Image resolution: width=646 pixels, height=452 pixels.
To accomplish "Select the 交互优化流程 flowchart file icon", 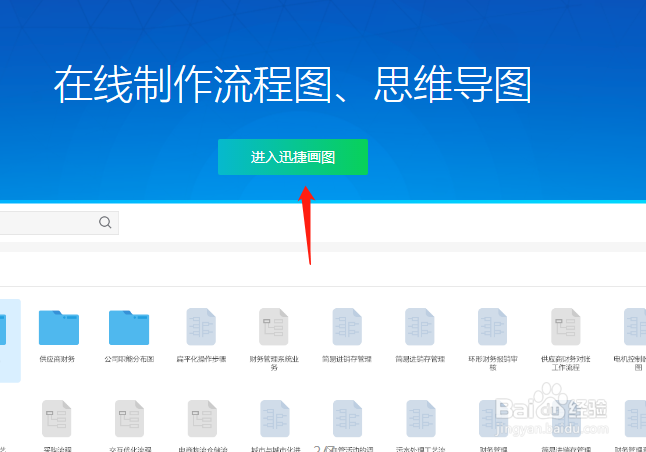I will tap(129, 419).
